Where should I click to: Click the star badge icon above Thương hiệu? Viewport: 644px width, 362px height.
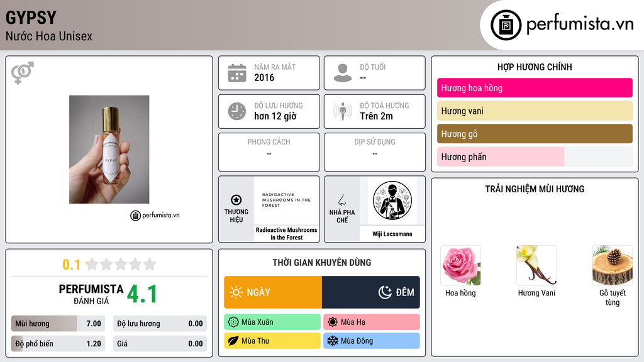point(236,200)
